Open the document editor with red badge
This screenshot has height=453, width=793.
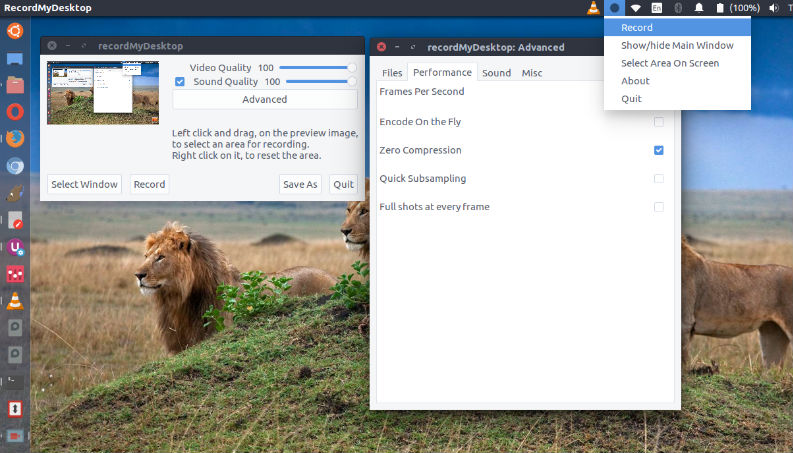tap(15, 220)
